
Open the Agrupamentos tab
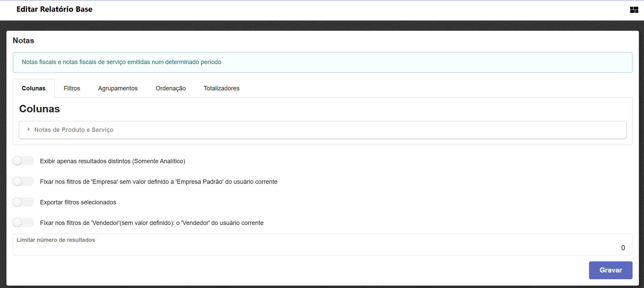coord(118,88)
